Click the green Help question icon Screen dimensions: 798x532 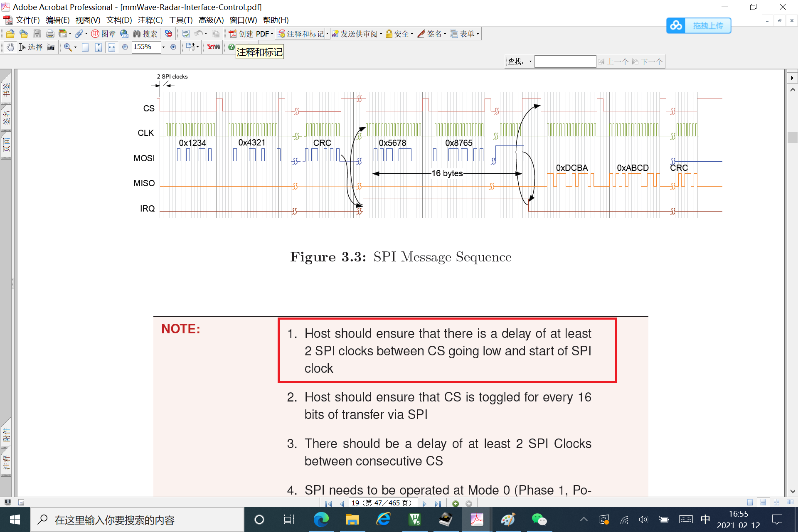click(231, 47)
